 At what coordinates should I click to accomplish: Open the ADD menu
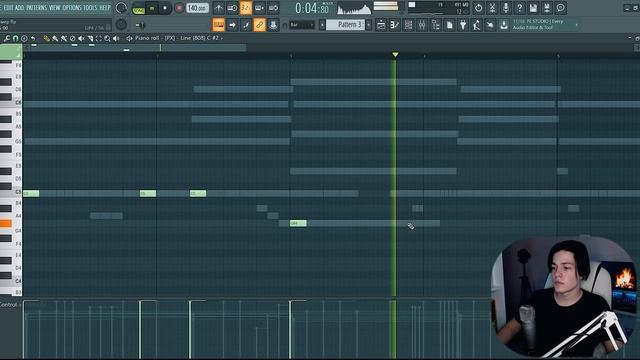(x=20, y=8)
